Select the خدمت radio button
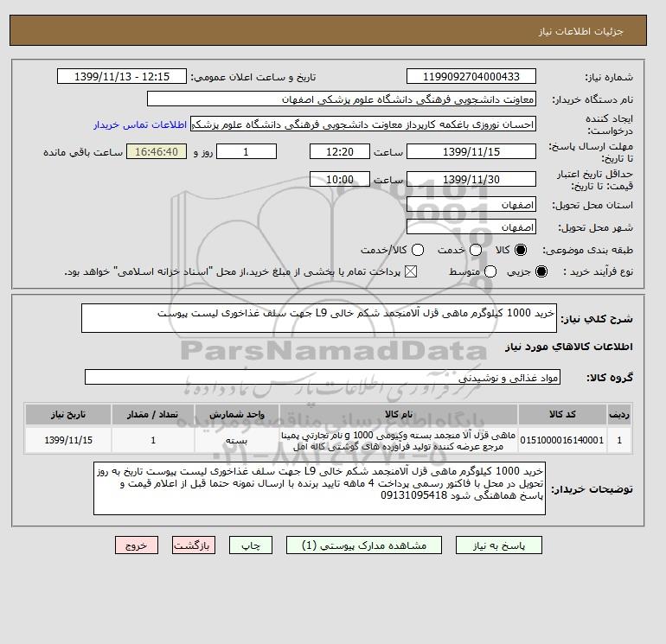Viewport: 666px width, 644px height. click(x=476, y=250)
